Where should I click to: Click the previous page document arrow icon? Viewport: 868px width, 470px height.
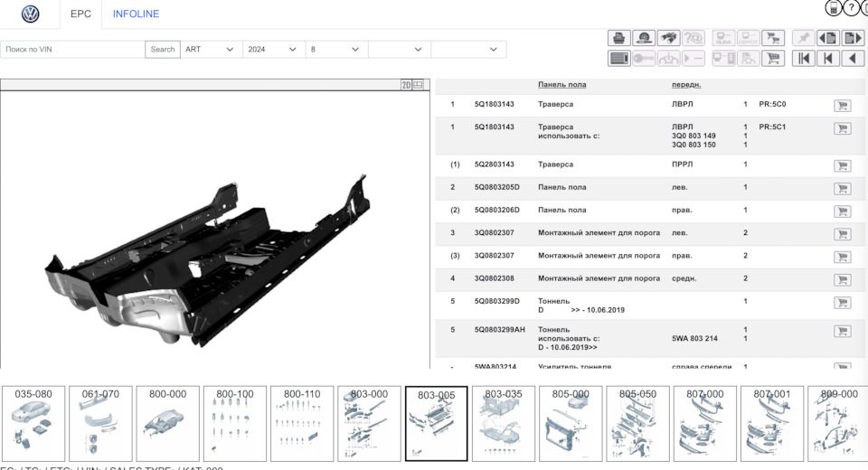(x=827, y=38)
